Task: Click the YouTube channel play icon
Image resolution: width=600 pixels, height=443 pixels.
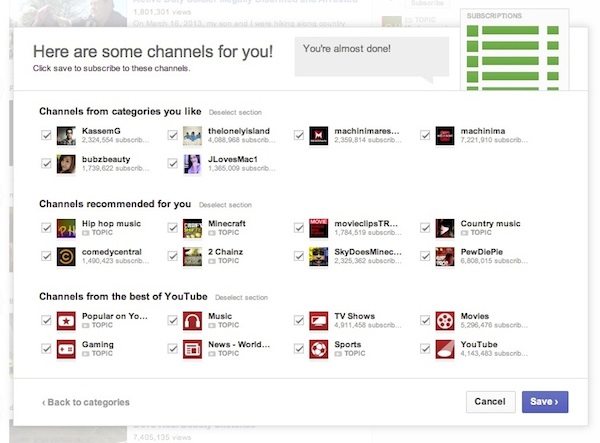Action: click(445, 349)
